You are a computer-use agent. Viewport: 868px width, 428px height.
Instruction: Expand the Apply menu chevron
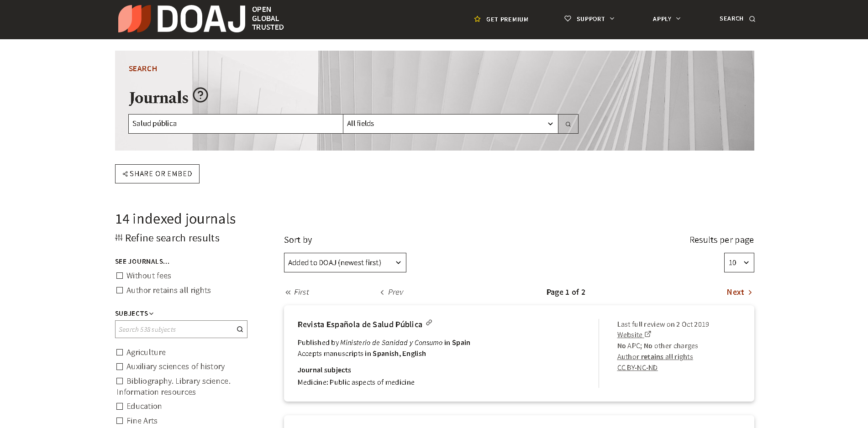tap(679, 19)
